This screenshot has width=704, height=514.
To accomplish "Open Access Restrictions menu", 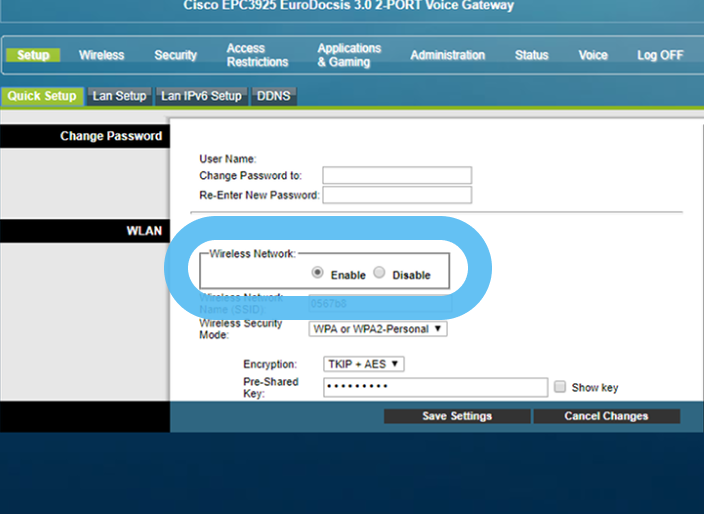I will point(257,55).
